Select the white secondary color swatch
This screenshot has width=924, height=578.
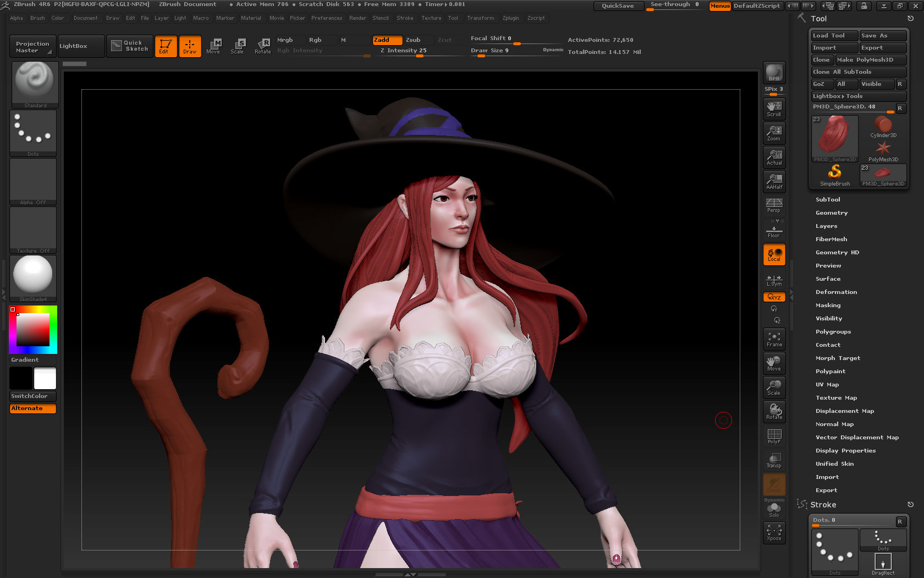coord(45,379)
